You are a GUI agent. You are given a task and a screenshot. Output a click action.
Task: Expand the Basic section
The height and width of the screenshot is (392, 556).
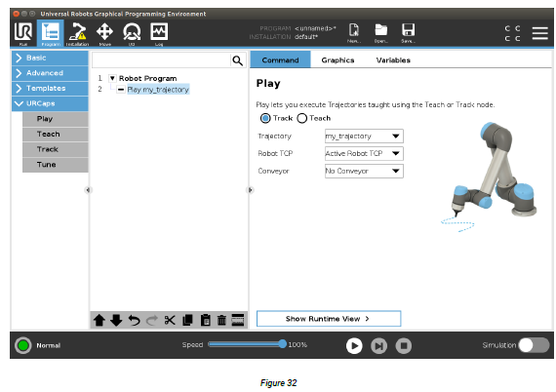point(50,58)
